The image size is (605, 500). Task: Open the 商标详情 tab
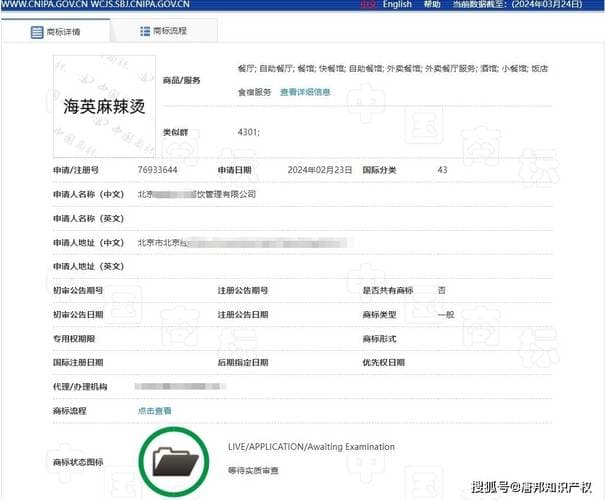tap(56, 31)
